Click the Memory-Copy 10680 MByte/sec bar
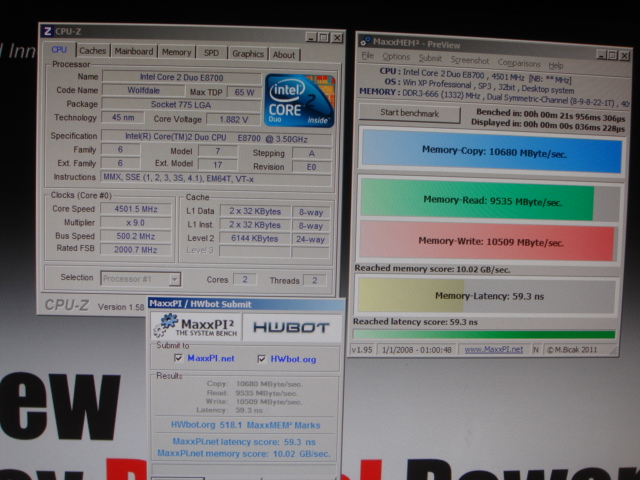The width and height of the screenshot is (640, 480). click(x=493, y=152)
